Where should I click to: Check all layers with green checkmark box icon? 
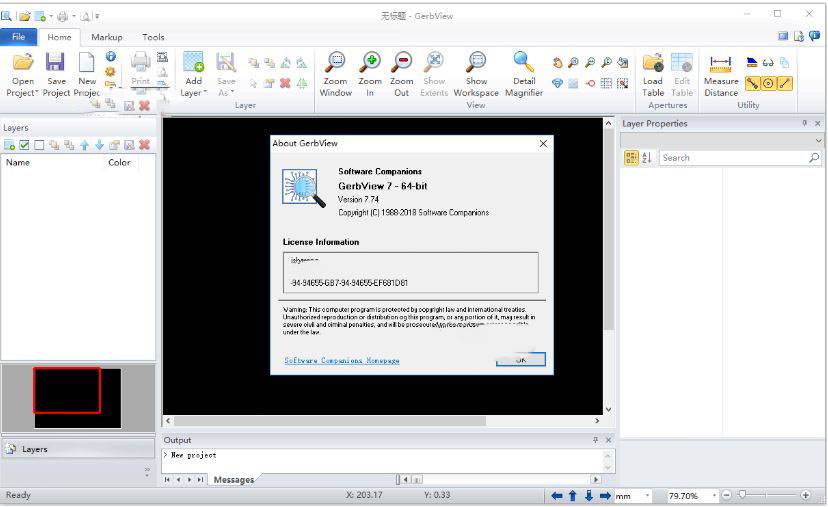(x=24, y=145)
